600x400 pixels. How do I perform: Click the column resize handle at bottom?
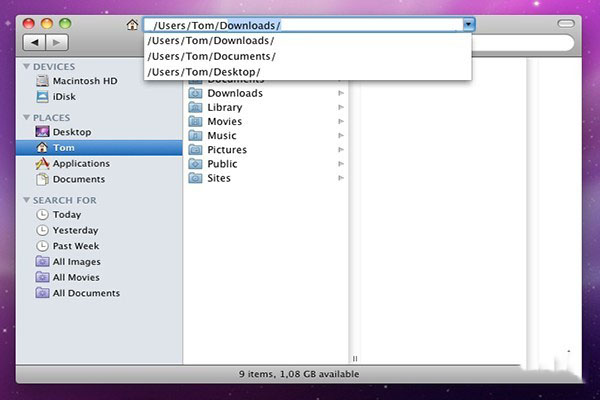coord(355,359)
